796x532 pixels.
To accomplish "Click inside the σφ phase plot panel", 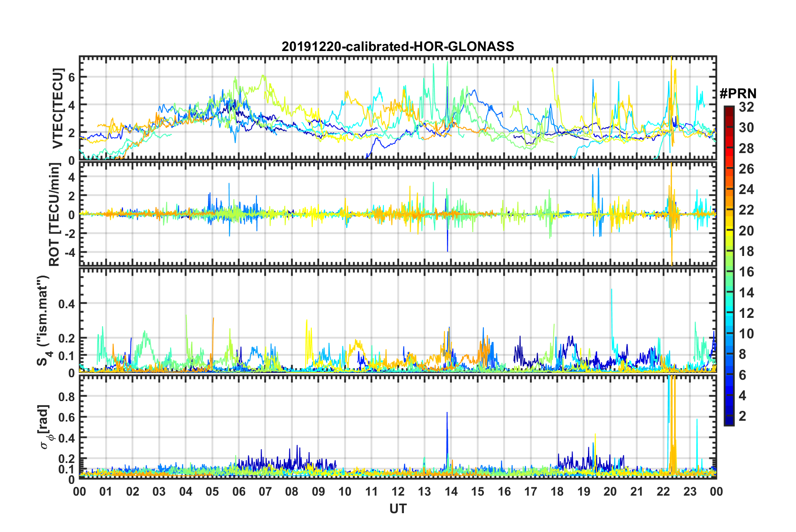I will point(398,427).
